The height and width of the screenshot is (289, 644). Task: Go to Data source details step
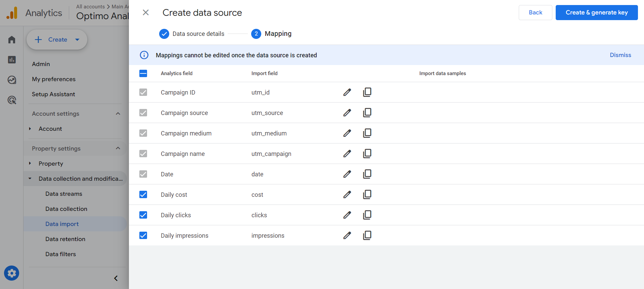tap(192, 34)
